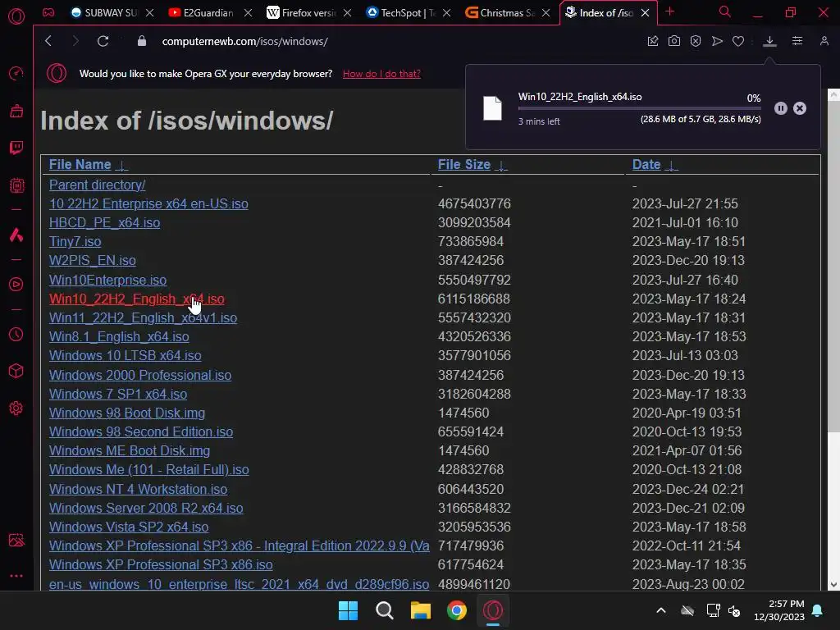Open Windows Start menu
The width and height of the screenshot is (840, 630).
click(348, 610)
